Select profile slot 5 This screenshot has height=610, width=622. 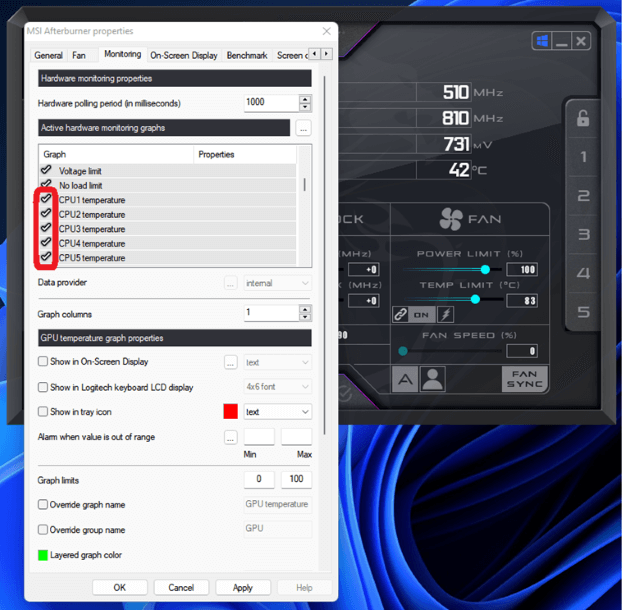583,312
